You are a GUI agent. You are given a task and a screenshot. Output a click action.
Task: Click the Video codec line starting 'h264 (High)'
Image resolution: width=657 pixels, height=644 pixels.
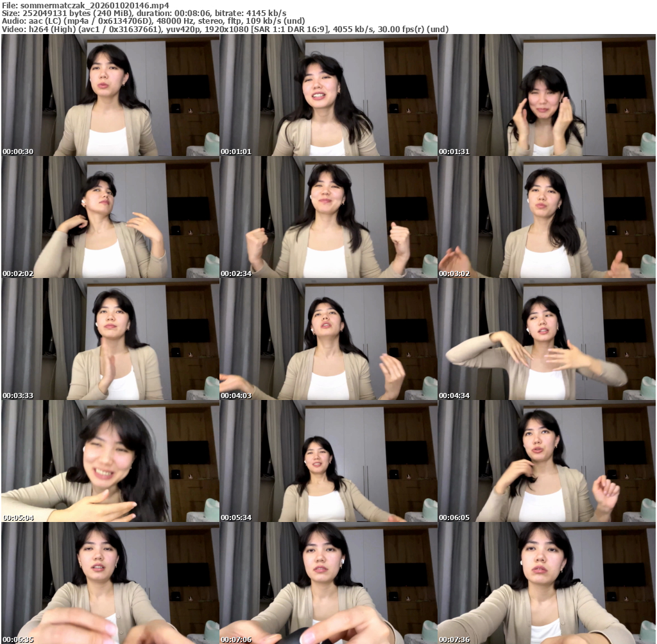[239, 30]
